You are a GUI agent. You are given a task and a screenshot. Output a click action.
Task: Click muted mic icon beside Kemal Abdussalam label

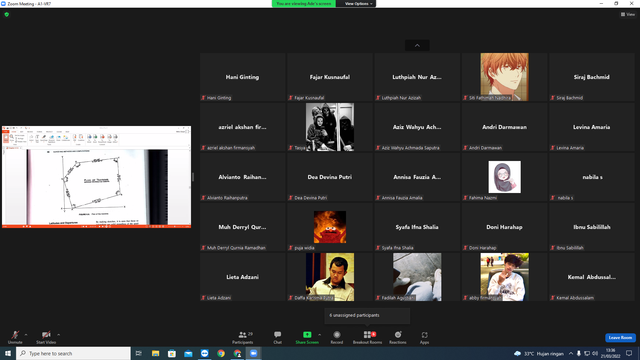553,298
